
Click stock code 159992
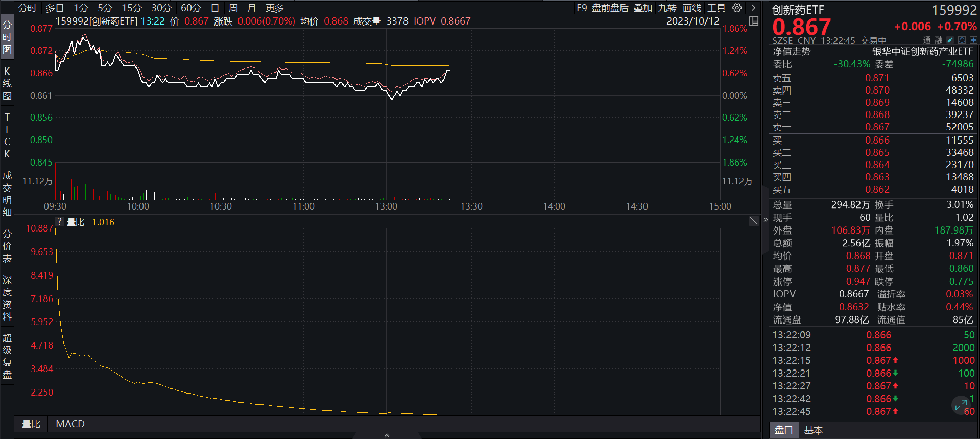point(954,10)
